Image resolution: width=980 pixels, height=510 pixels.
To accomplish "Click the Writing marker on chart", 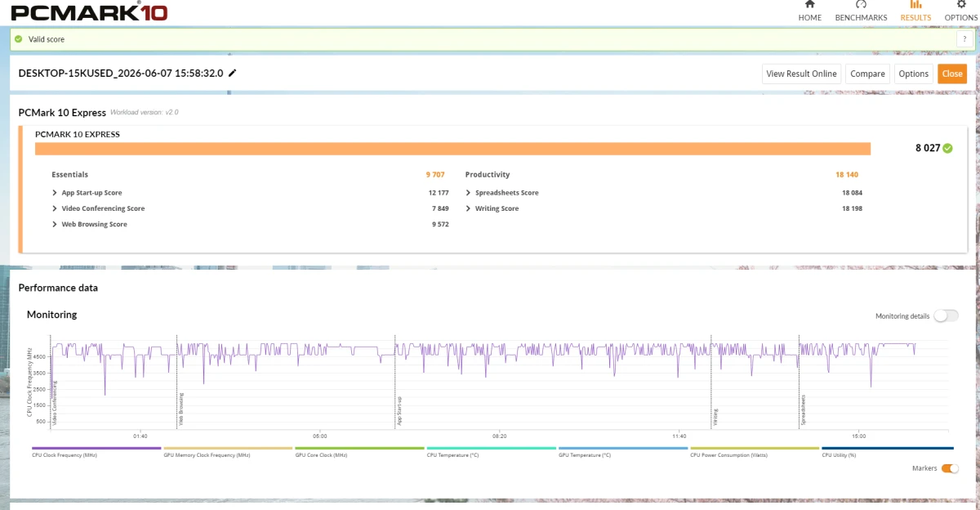I will 715,417.
